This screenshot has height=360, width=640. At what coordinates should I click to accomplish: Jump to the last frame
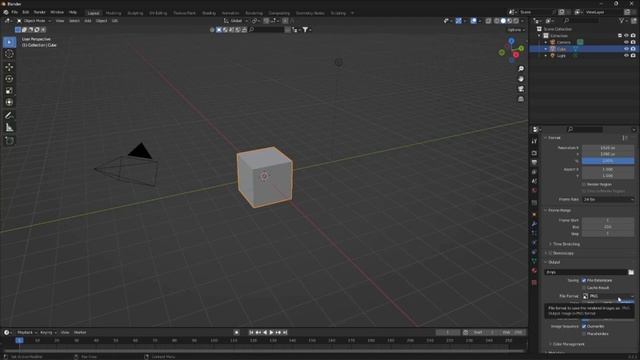[x=285, y=333]
